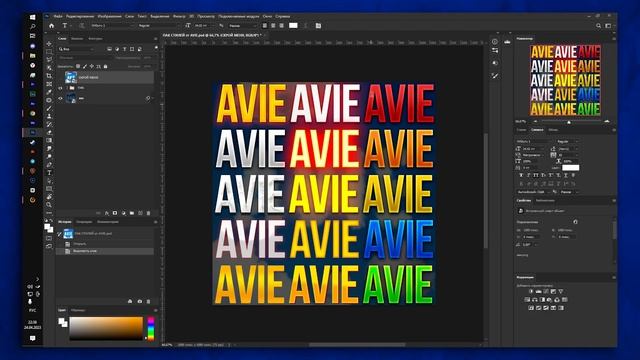Open the Окно menu
640x360 pixels.
point(267,16)
